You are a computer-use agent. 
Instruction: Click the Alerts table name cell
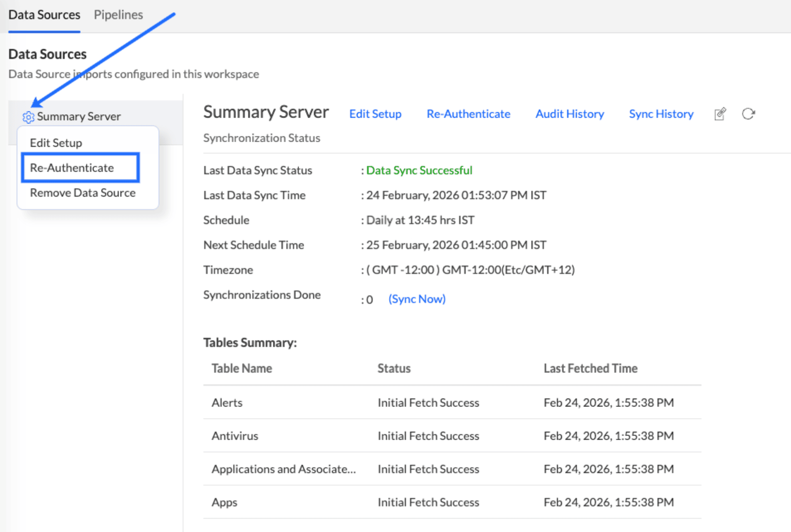pyautogui.click(x=227, y=403)
